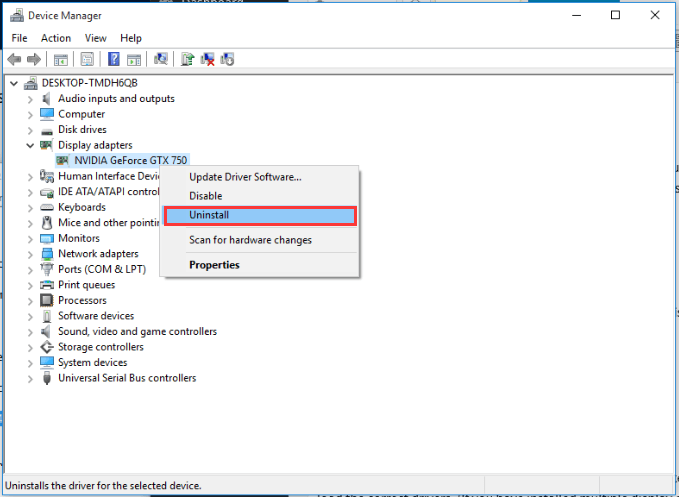Expand the Processors category
This screenshot has height=497, width=679.
click(30, 300)
